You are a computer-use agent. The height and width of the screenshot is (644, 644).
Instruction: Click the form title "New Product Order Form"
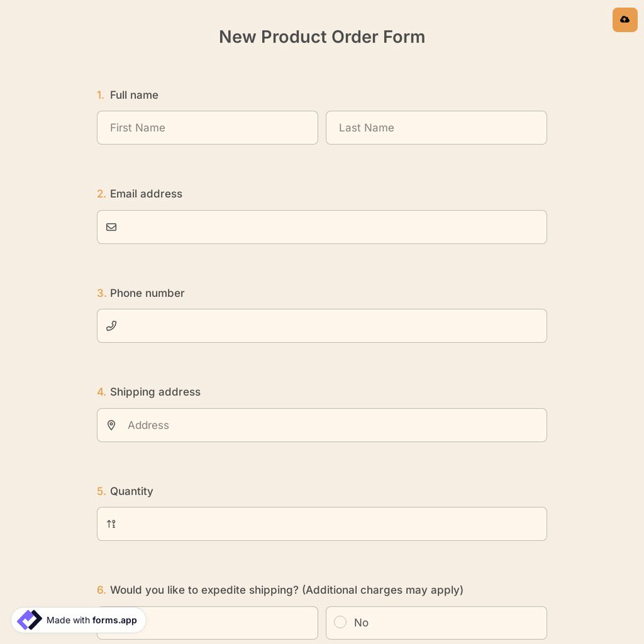[322, 37]
